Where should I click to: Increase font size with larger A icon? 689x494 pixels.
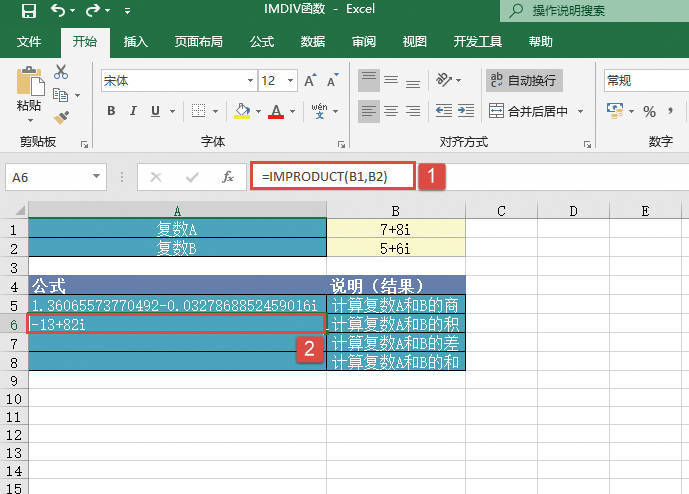[309, 80]
